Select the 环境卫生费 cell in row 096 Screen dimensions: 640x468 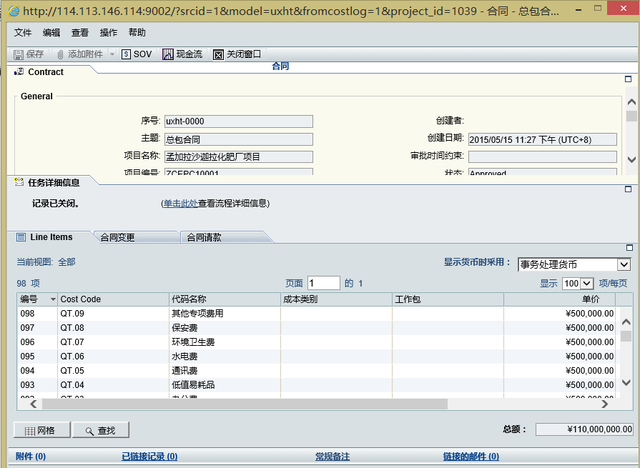(225, 342)
